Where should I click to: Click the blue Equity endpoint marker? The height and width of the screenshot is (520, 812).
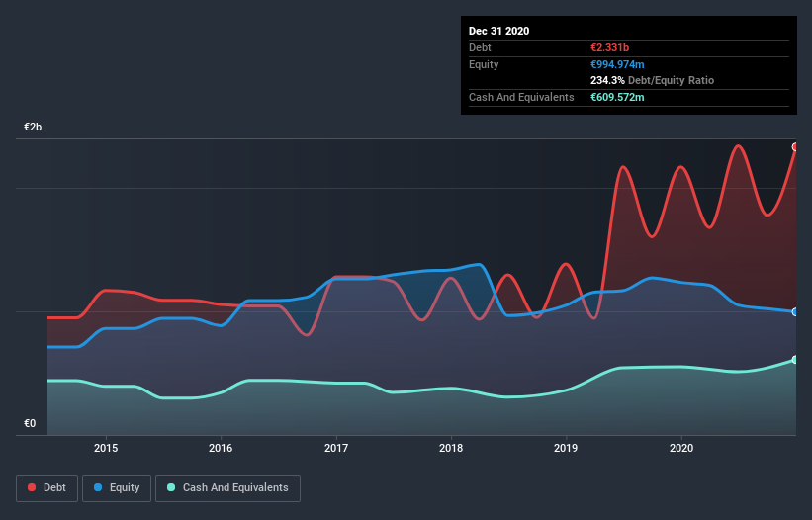pos(795,312)
